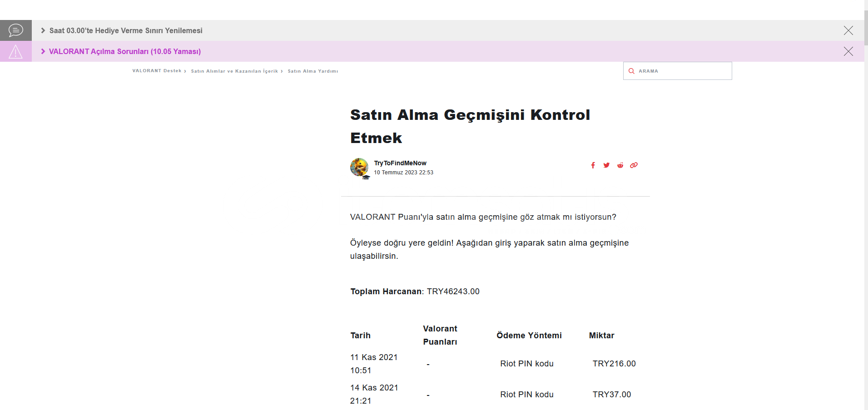The height and width of the screenshot is (410, 868).
Task: Open Satın Alımlar ve Kazanılan İçerik breadcrumb
Action: [x=234, y=71]
